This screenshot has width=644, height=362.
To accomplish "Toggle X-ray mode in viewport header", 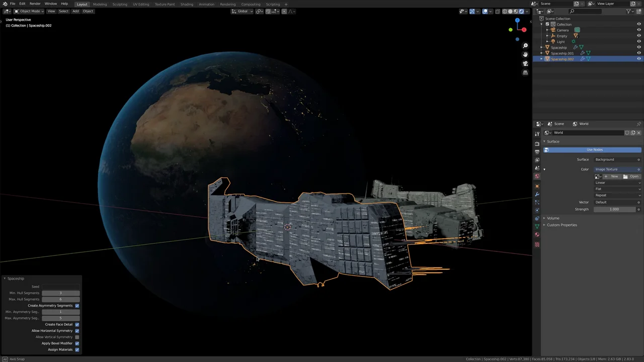I will pos(497,11).
